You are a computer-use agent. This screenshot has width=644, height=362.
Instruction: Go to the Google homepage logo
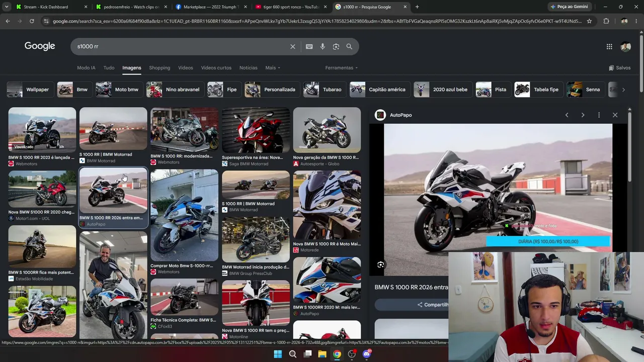[x=40, y=46]
